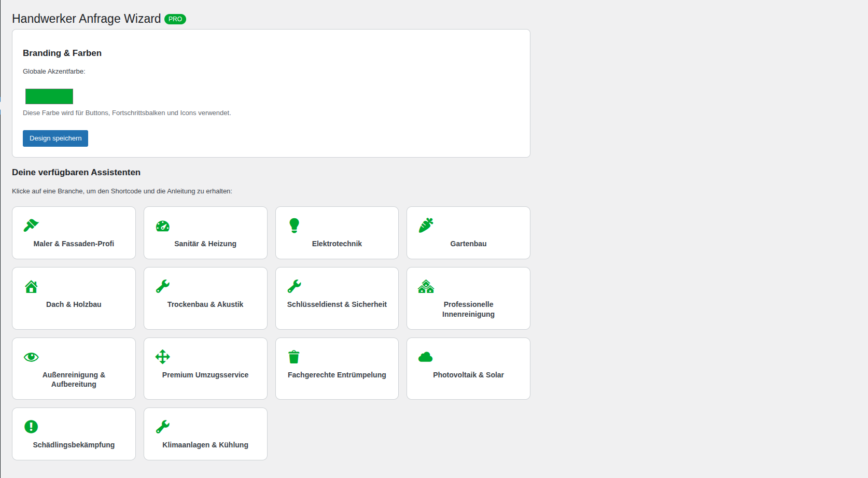Image resolution: width=868 pixels, height=478 pixels.
Task: Click the wrench icon for Klimaanlagen & Kühlung
Action: click(163, 427)
